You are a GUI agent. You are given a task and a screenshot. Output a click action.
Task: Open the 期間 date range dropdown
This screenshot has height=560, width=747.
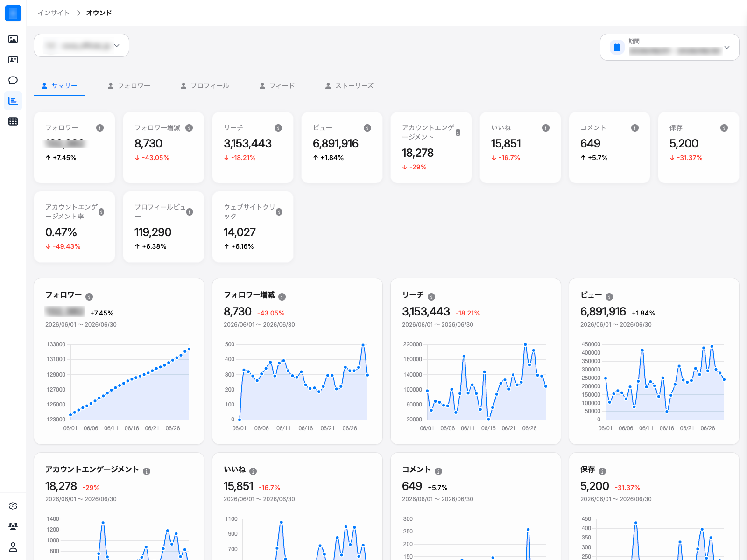pos(669,47)
